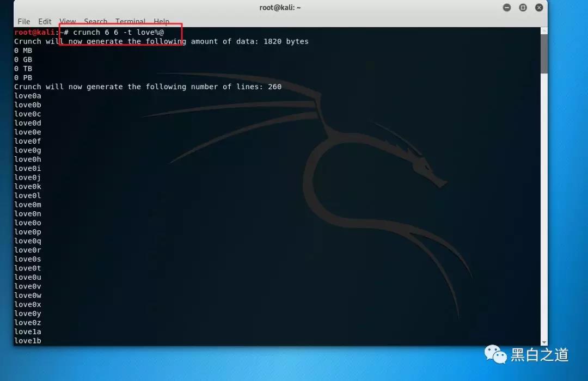Viewport: 588px width, 381px height.
Task: Click output line love0o
Action: coord(28,223)
